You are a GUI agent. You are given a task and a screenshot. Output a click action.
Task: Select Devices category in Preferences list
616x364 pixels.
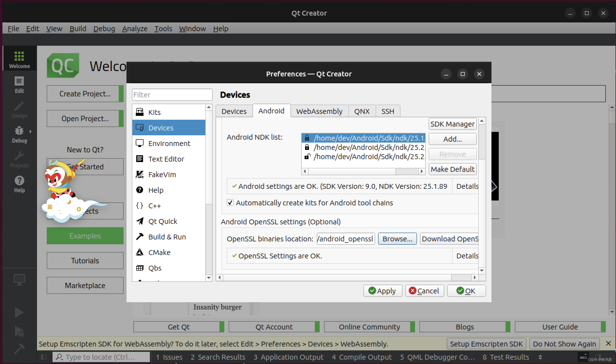pyautogui.click(x=169, y=128)
